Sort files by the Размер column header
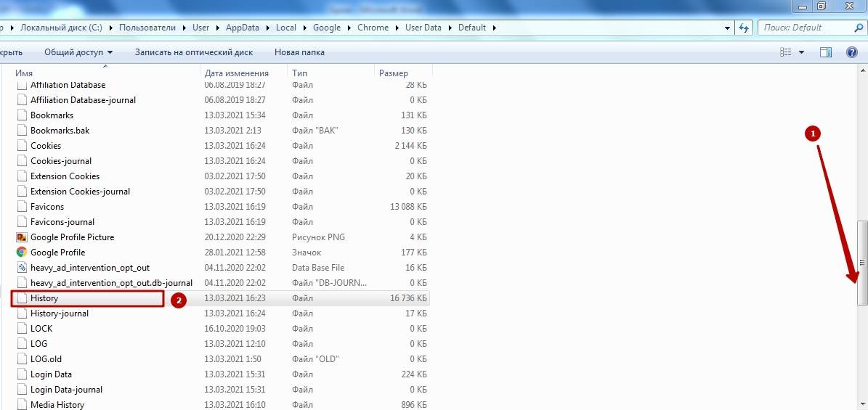 (x=394, y=73)
